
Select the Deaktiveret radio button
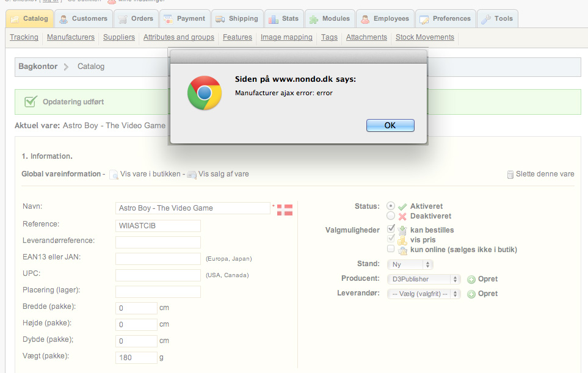point(391,215)
